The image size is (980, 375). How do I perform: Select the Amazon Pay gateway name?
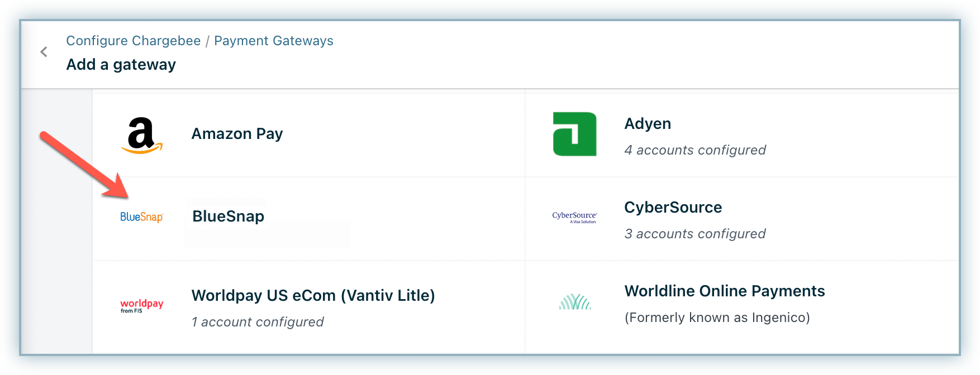pyautogui.click(x=237, y=134)
